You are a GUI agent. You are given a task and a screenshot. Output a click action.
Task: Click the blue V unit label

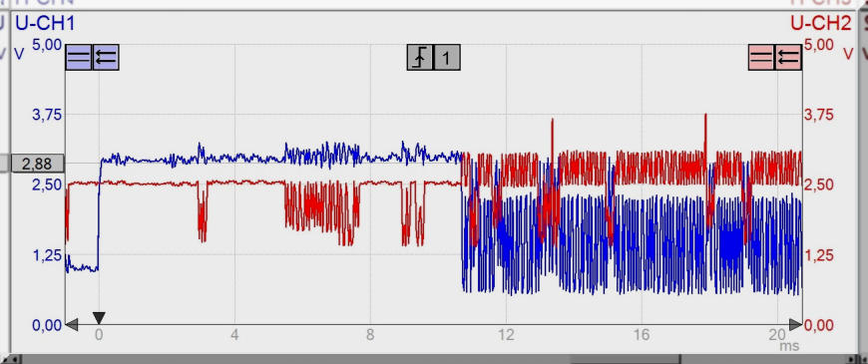(x=19, y=55)
